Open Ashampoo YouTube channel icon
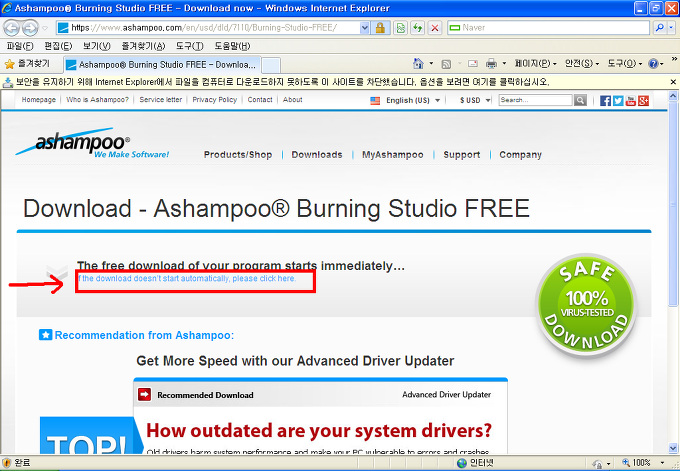680x471 pixels. [x=631, y=101]
